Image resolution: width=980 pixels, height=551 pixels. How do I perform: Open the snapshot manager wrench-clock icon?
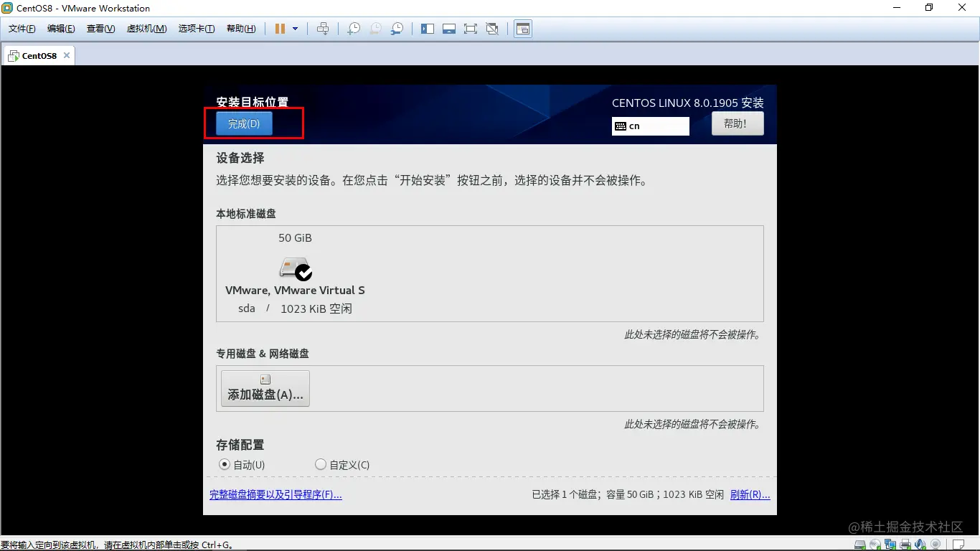click(397, 29)
